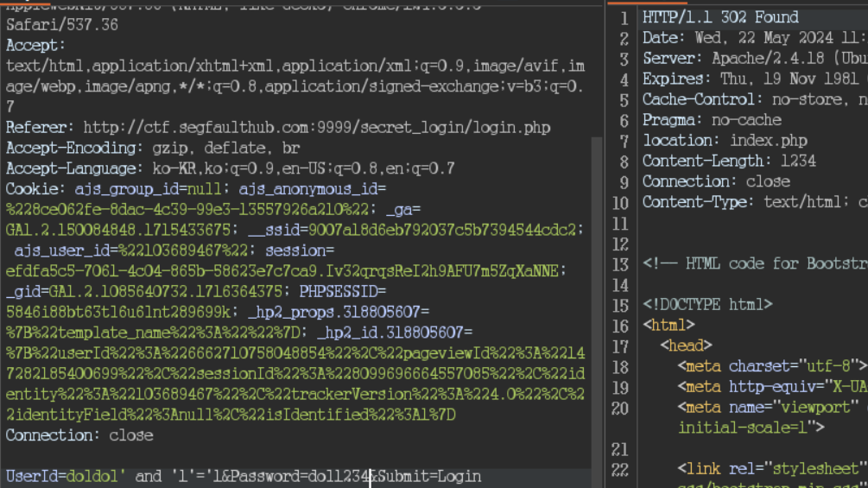Screen dimensions: 868x488
Task: Click the meta charset line in response
Action: (x=772, y=366)
